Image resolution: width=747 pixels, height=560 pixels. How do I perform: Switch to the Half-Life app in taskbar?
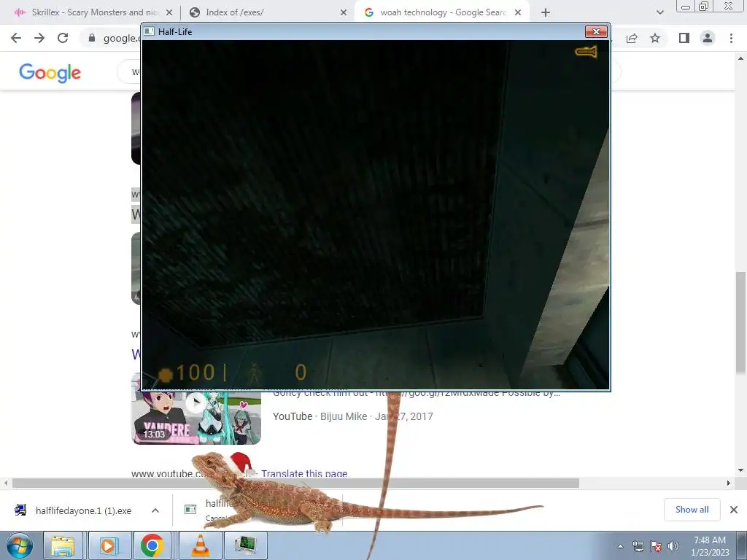click(x=246, y=545)
